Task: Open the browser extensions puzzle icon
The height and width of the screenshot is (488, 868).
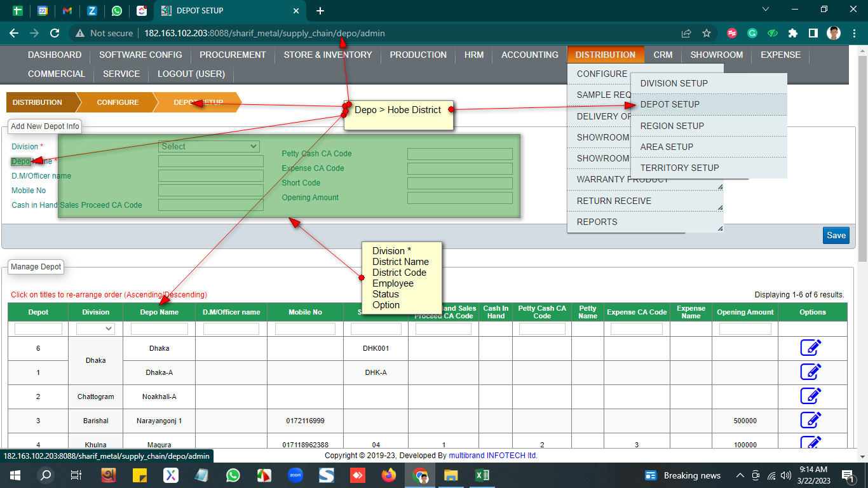Action: point(792,33)
